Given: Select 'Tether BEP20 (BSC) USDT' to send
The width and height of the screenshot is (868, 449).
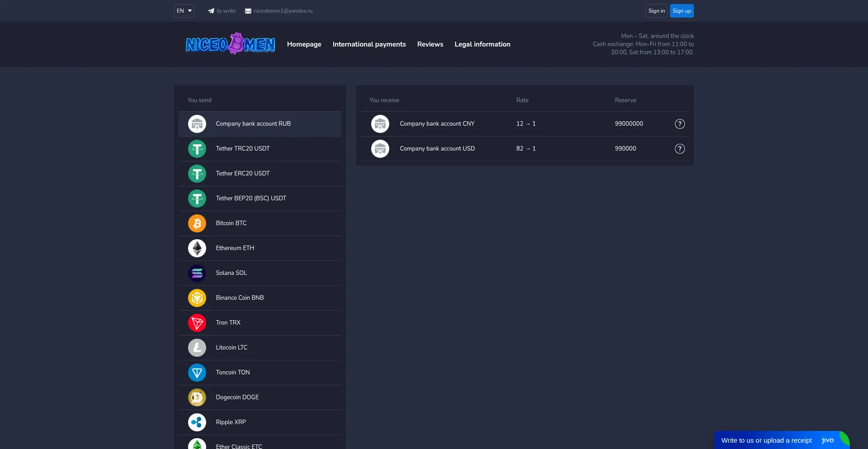Looking at the screenshot, I should tap(260, 199).
